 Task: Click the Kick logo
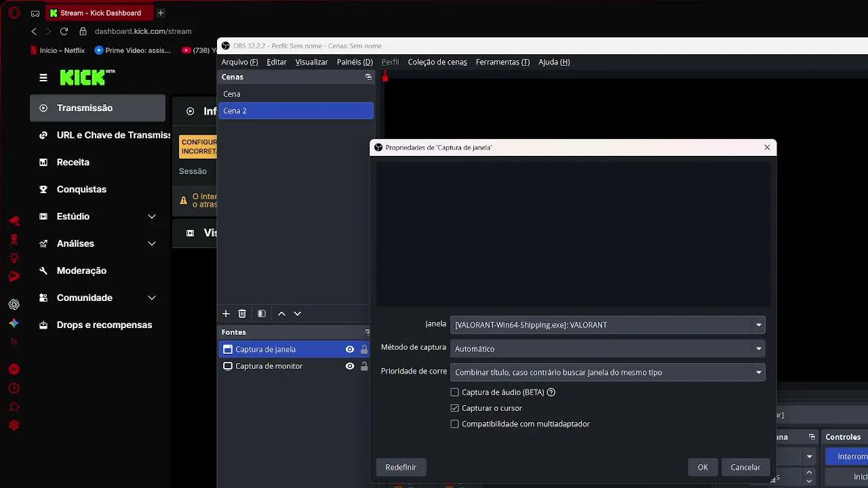coord(87,77)
